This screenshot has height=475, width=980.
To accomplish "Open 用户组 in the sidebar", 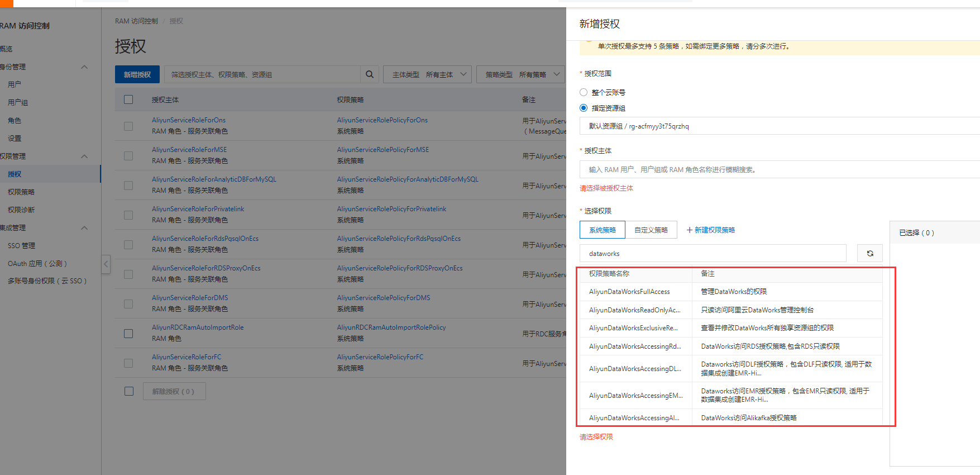I will coord(18,103).
